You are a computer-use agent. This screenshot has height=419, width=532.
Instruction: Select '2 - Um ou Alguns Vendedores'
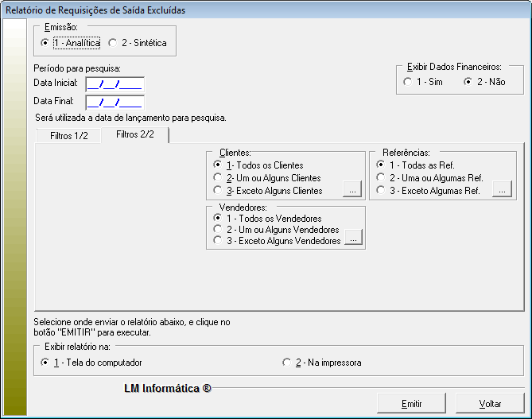pos(218,230)
